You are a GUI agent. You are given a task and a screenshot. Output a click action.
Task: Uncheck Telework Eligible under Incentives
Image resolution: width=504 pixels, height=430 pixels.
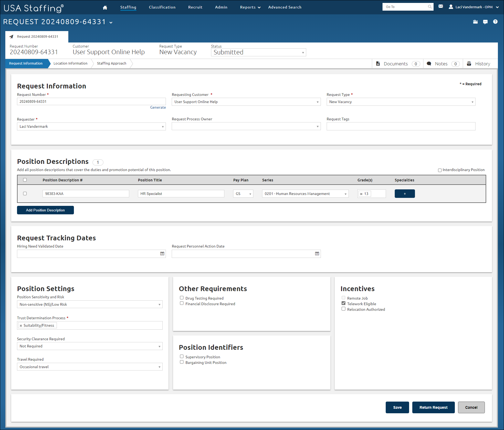(x=343, y=303)
